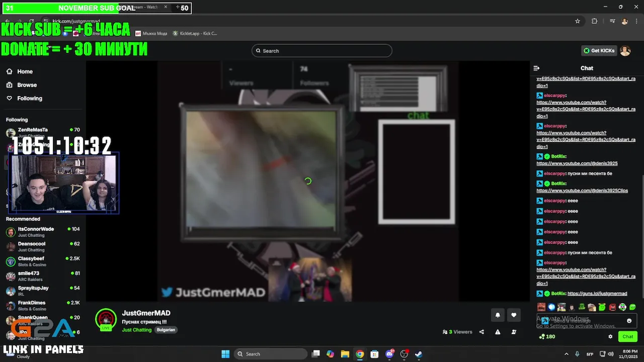Open the youtube.com/@denis3925Clips link

pos(582,191)
